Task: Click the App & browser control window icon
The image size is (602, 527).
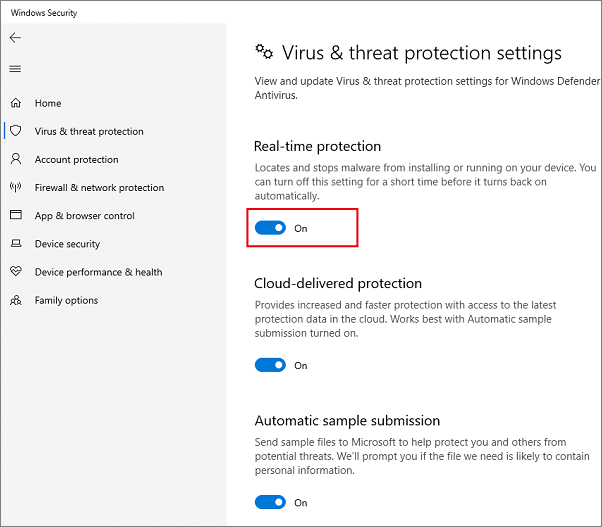Action: (x=16, y=215)
